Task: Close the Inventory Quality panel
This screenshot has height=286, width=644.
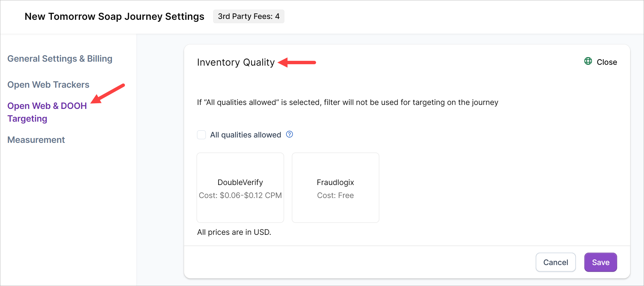Action: coord(607,62)
